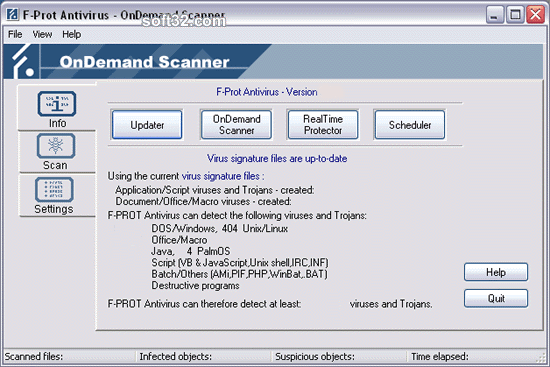Click 'F-Prot Antivirus - Version' heading
Viewport: 550px width, 367px height.
(x=267, y=92)
